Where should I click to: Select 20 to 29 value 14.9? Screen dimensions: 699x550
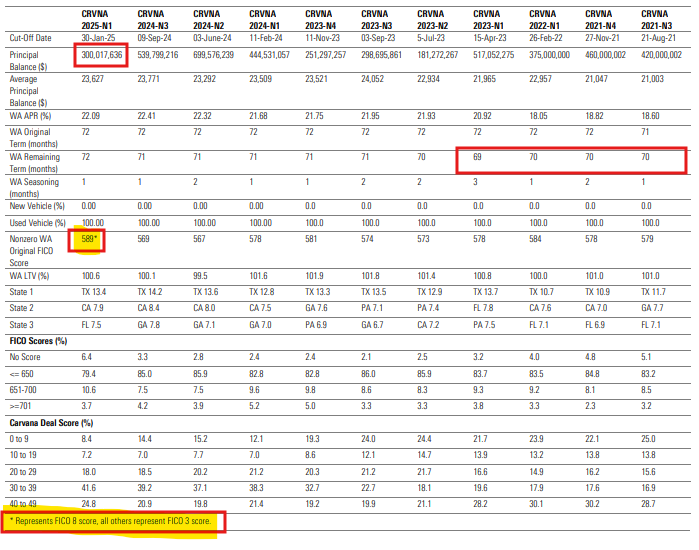536,472
